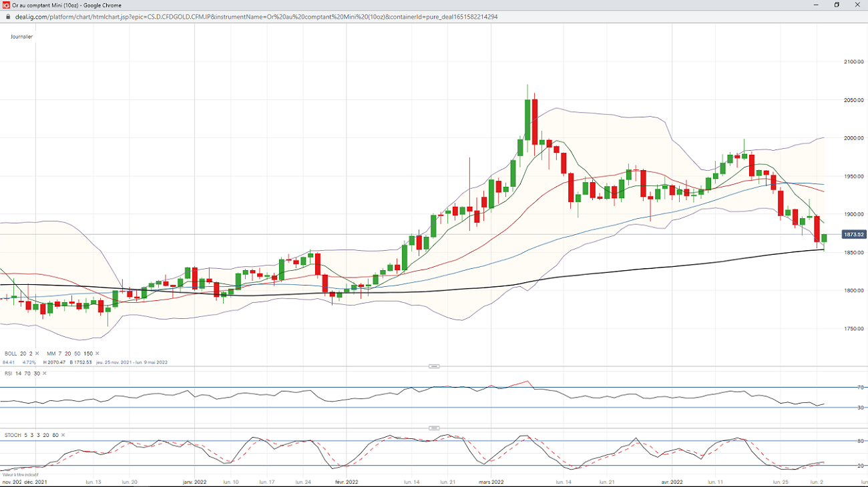
Task: Click the current price tag 1873.52
Action: click(x=853, y=235)
